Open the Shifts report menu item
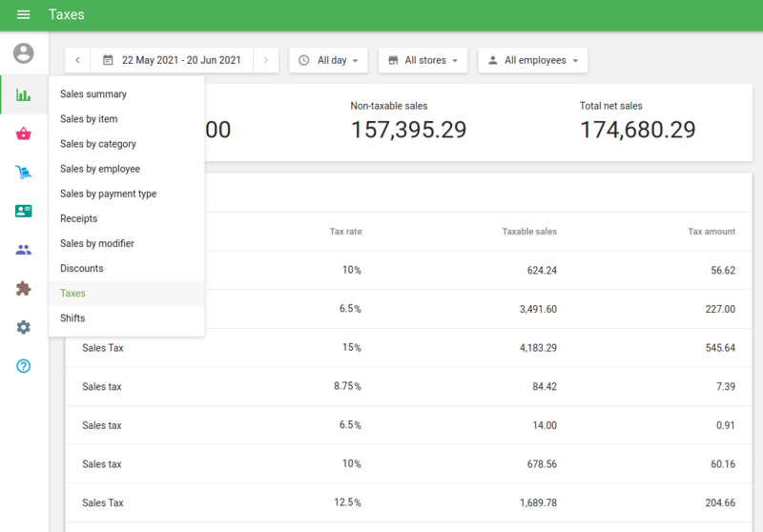The height and width of the screenshot is (532, 763). pyautogui.click(x=72, y=318)
